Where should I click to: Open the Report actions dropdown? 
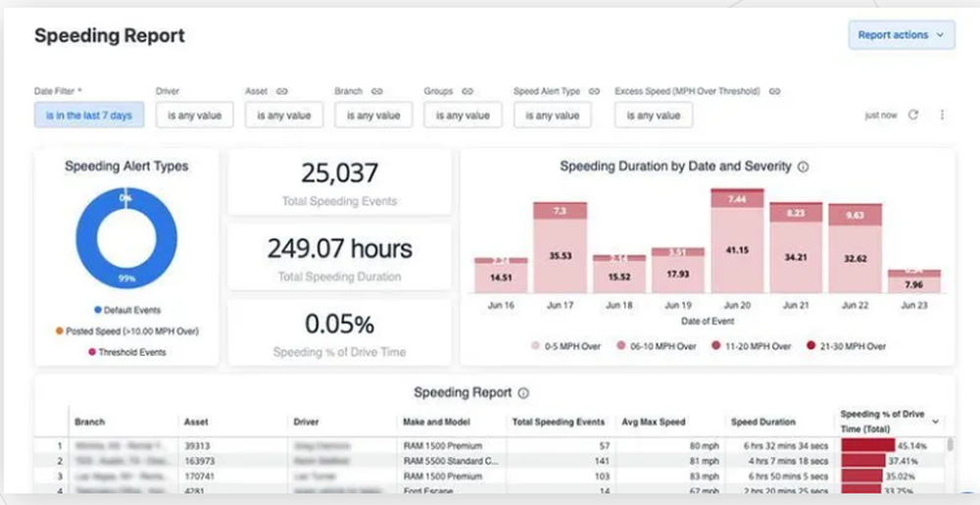click(901, 35)
